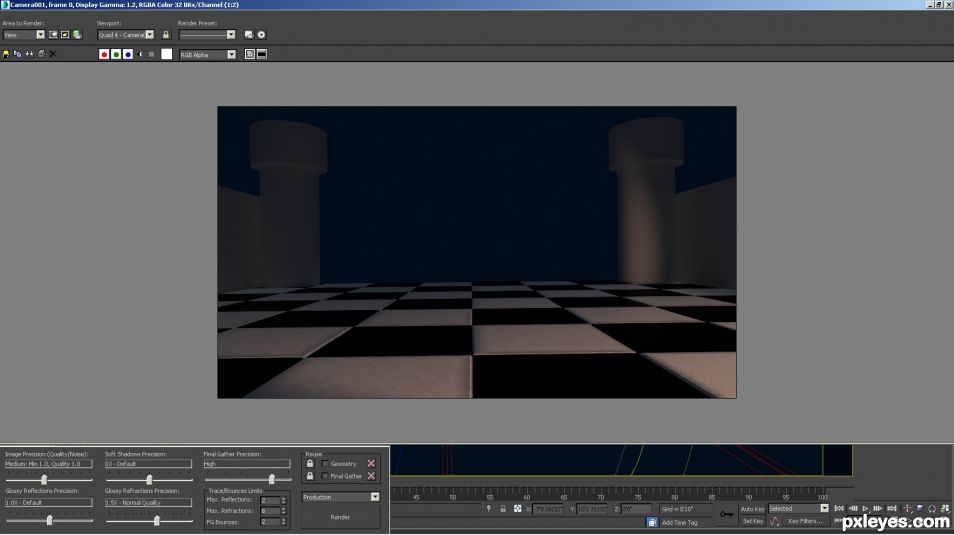Open Key Filters button
Screen dimensions: 954x535
[x=805, y=521]
